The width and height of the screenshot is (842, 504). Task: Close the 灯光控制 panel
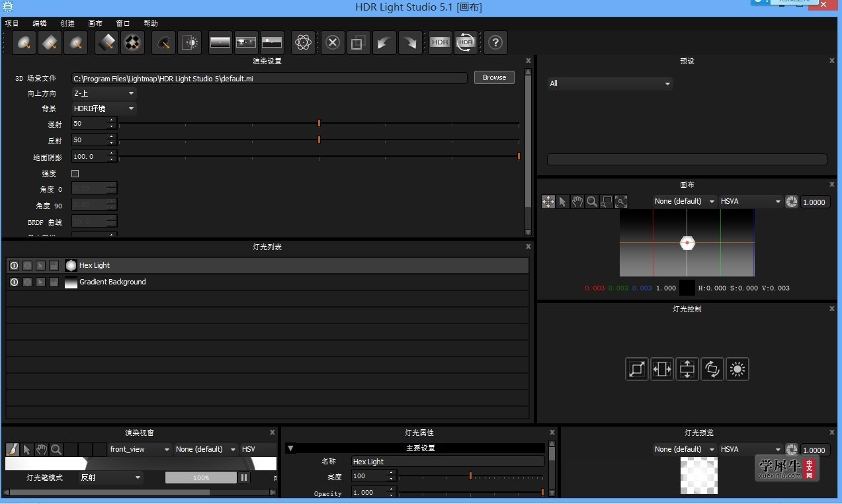(x=832, y=309)
